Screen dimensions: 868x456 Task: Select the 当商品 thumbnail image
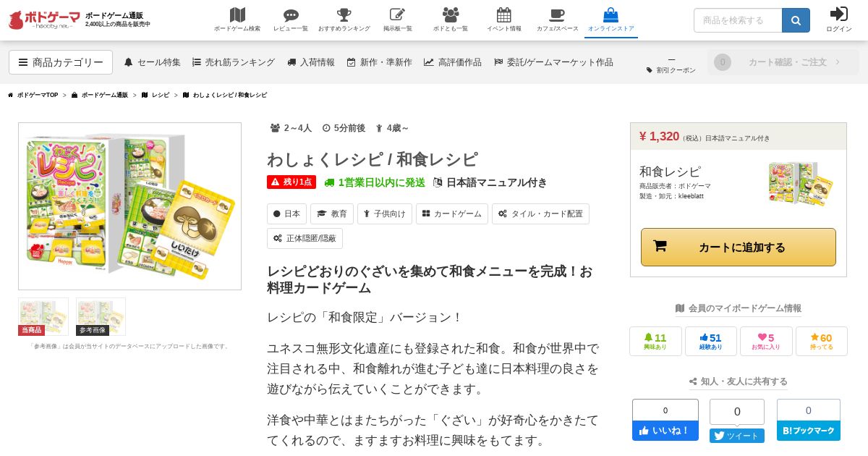(x=43, y=316)
